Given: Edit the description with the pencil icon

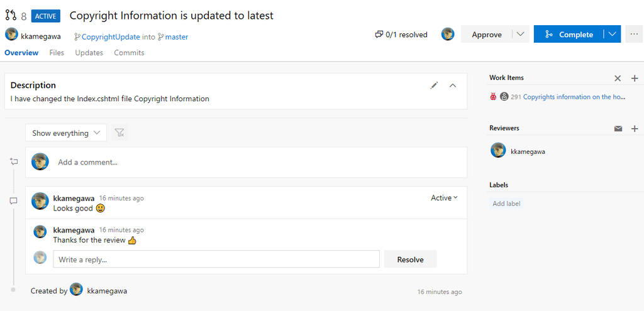Looking at the screenshot, I should click(x=434, y=85).
